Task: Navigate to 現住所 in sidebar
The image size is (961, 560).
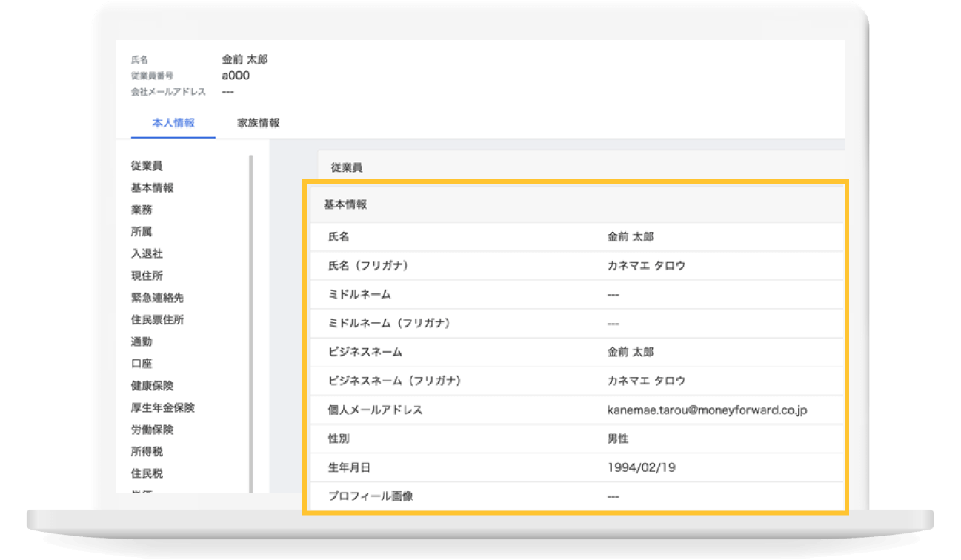Action: pyautogui.click(x=147, y=276)
